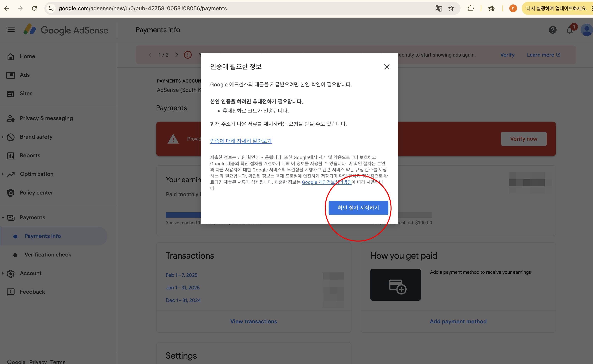Image resolution: width=593 pixels, height=364 pixels.
Task: Expand the Optimization section arrow
Action: [x=3, y=174]
